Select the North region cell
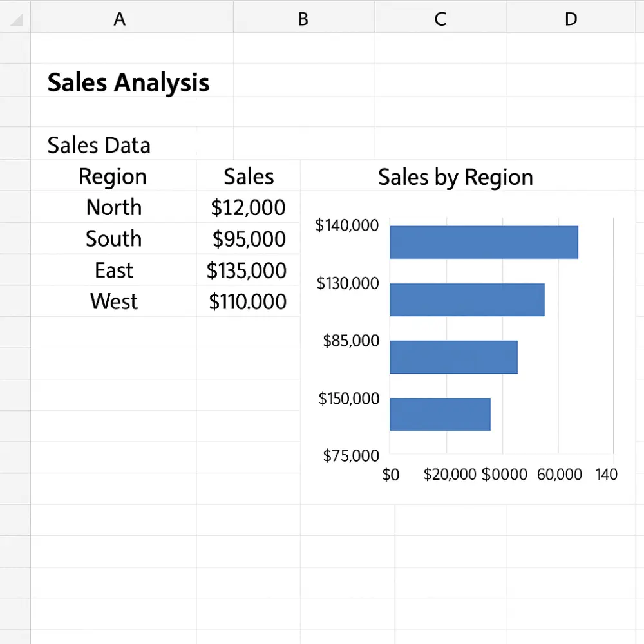The width and height of the screenshot is (644, 644). pos(113,207)
